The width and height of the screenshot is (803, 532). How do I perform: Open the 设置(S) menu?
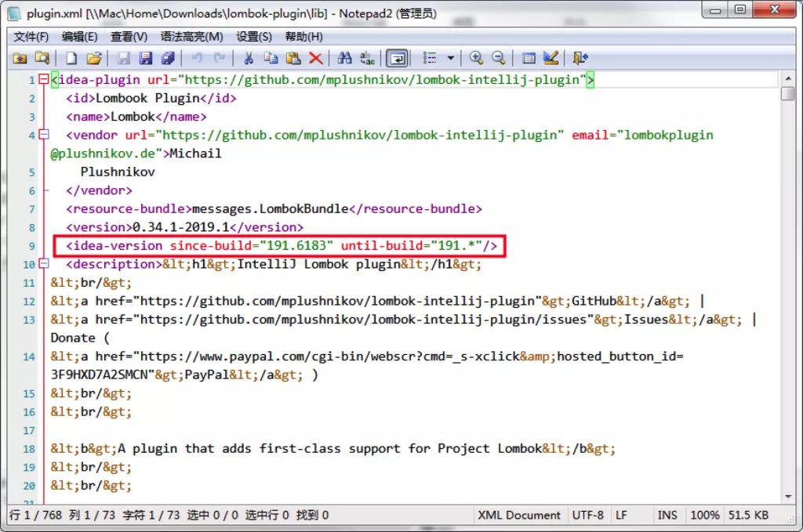(x=254, y=37)
